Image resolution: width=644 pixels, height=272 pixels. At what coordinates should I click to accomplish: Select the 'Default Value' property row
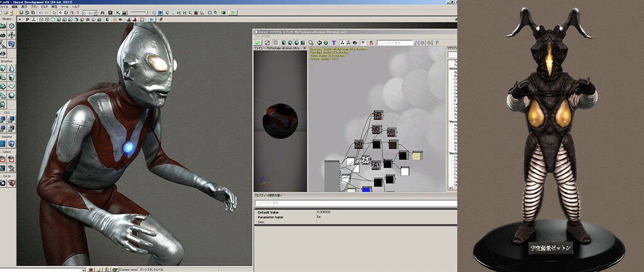(x=356, y=212)
